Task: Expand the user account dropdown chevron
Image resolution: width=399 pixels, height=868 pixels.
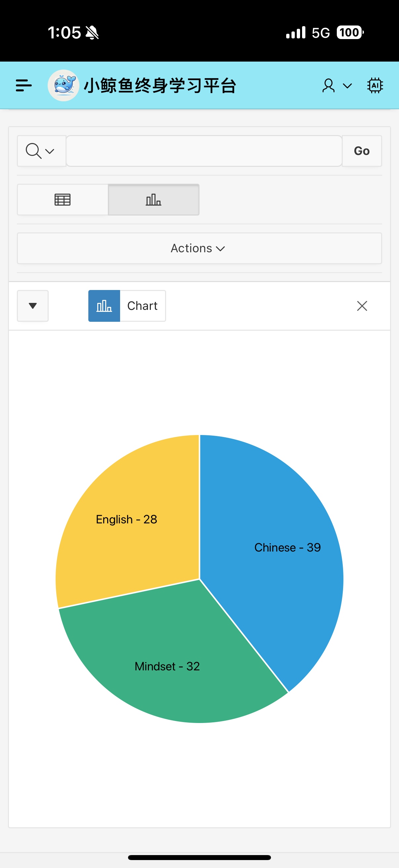Action: click(347, 86)
